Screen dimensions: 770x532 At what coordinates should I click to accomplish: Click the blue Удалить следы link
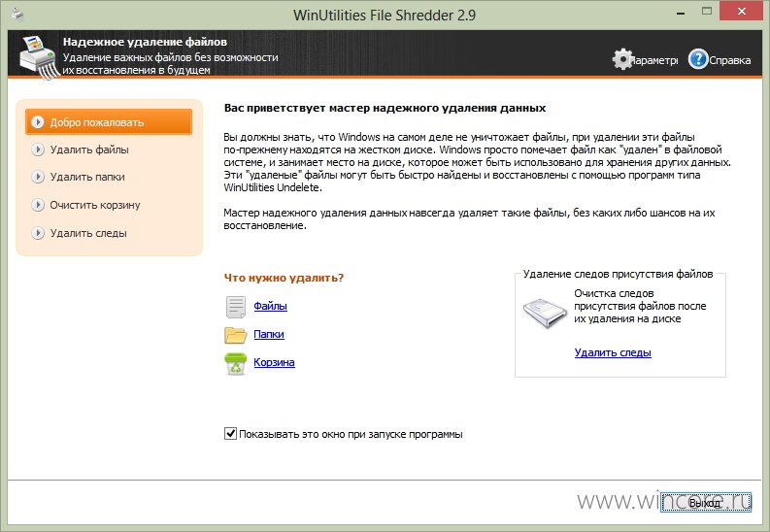[x=613, y=352]
